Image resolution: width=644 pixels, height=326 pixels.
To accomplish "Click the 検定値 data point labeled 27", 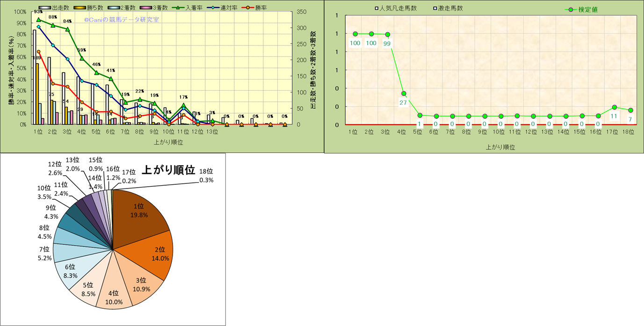I will point(403,94).
